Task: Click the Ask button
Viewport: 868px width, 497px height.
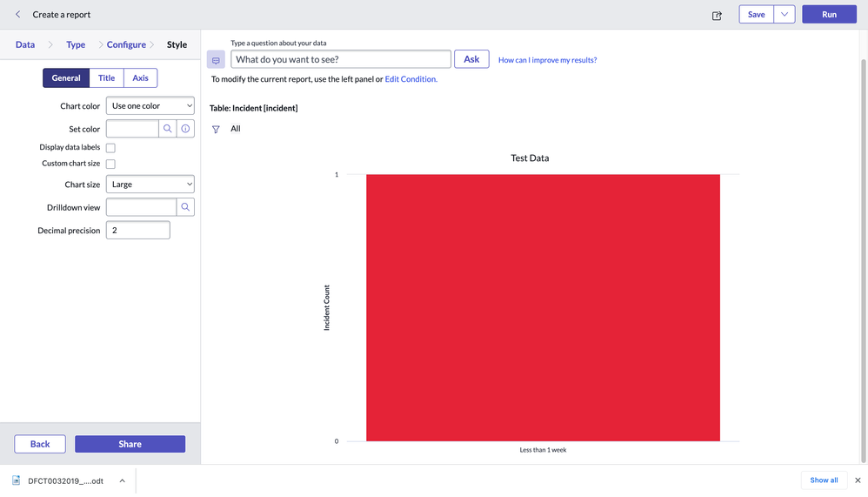Action: click(471, 59)
